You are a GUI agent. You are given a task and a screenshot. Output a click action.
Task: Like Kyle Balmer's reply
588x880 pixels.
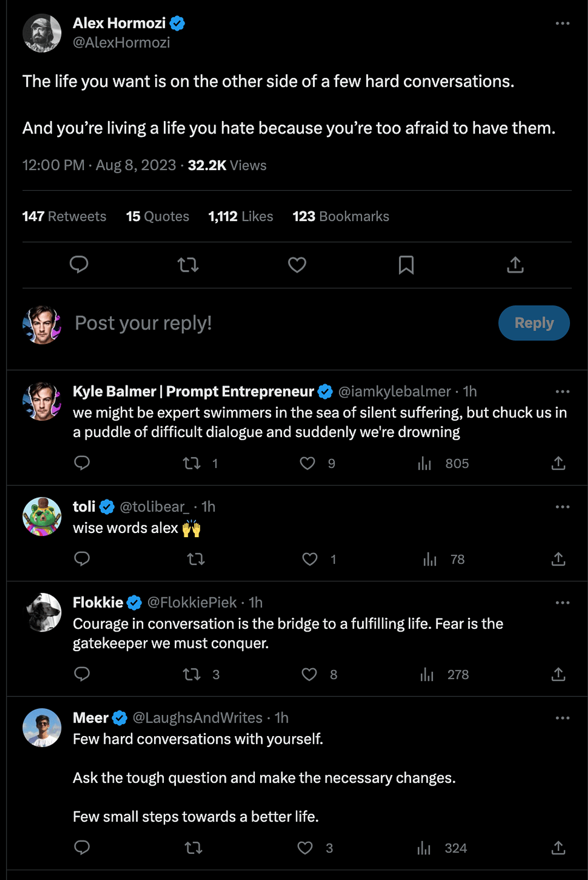[x=308, y=463]
